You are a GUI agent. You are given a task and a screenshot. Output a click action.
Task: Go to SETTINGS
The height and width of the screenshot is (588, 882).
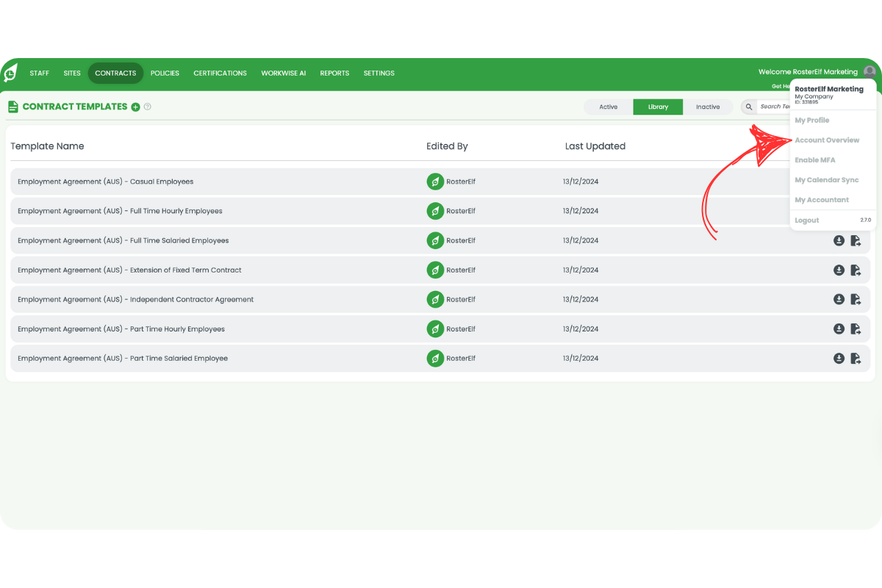pos(379,73)
